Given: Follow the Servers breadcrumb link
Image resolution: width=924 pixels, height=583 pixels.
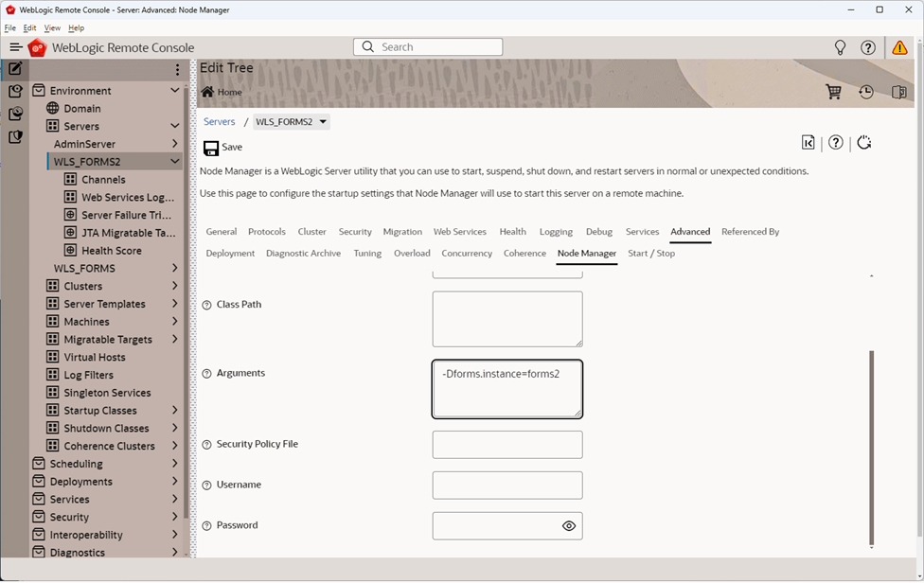Looking at the screenshot, I should pyautogui.click(x=220, y=122).
